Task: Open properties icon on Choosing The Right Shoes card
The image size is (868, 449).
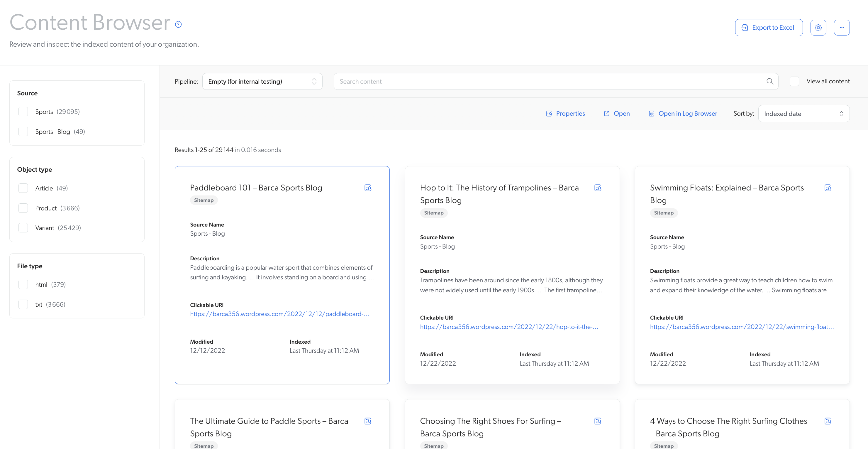Action: coord(598,421)
